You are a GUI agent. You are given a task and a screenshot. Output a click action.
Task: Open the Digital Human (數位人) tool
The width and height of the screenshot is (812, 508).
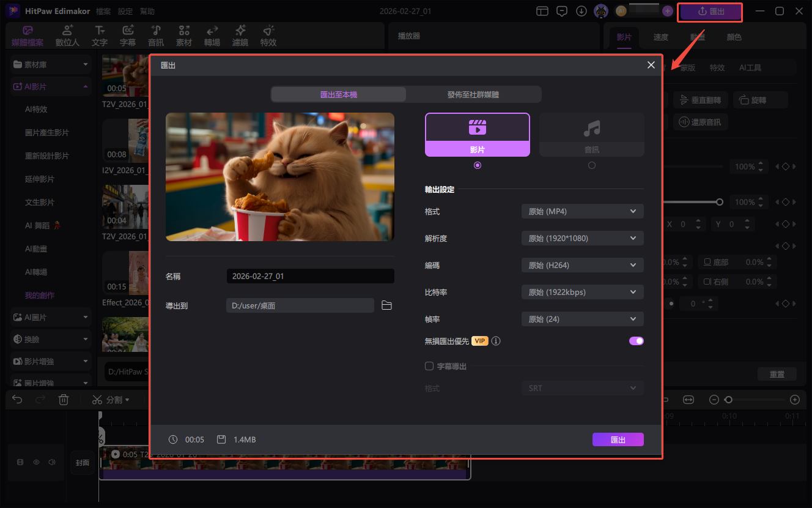coord(67,36)
